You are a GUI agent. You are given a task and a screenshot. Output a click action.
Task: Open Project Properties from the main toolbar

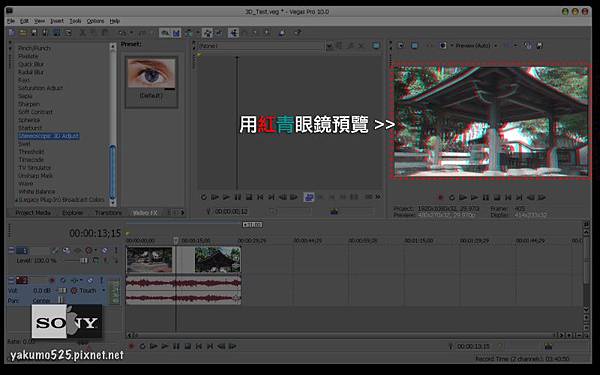click(67, 33)
